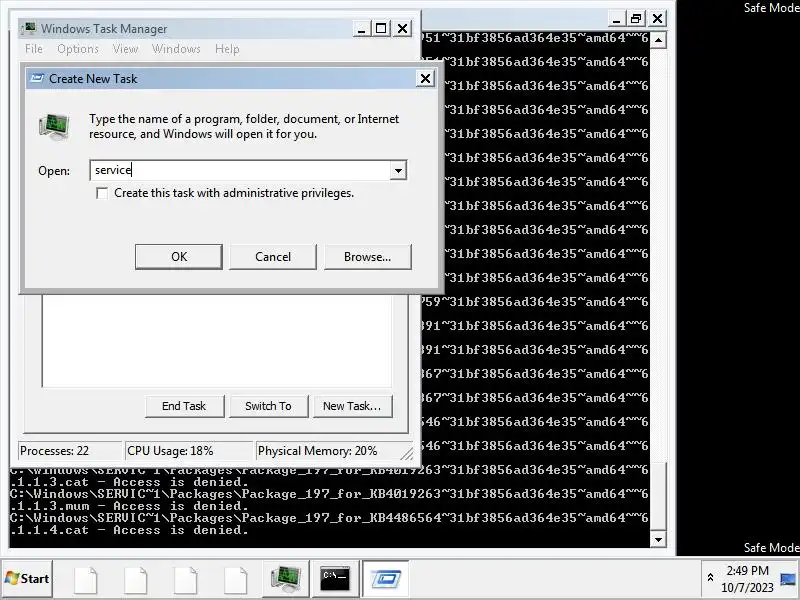800x600 pixels.
Task: Click New Task... button in Task Manager
Action: coord(352,406)
